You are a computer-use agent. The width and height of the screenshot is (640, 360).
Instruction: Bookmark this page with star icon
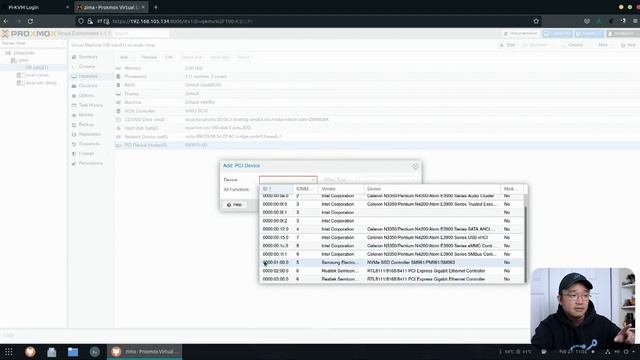pos(536,21)
